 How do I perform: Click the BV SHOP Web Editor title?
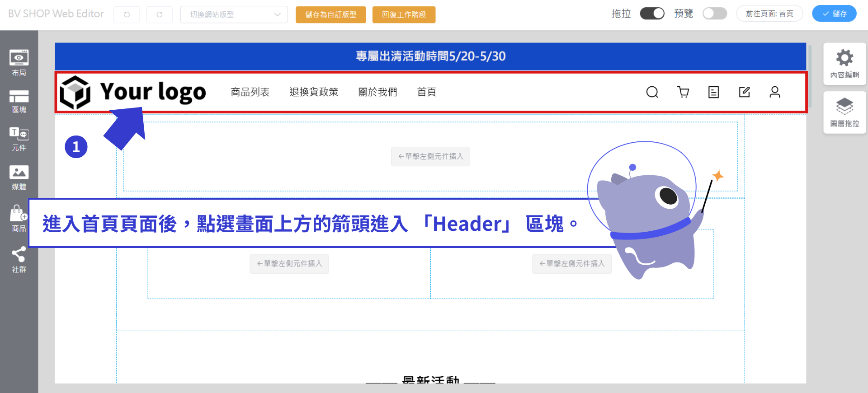coord(56,14)
